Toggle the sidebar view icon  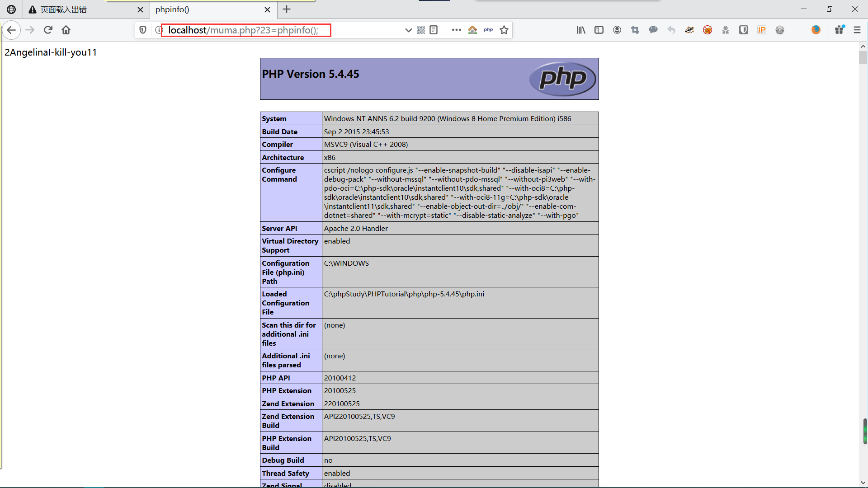[x=599, y=30]
